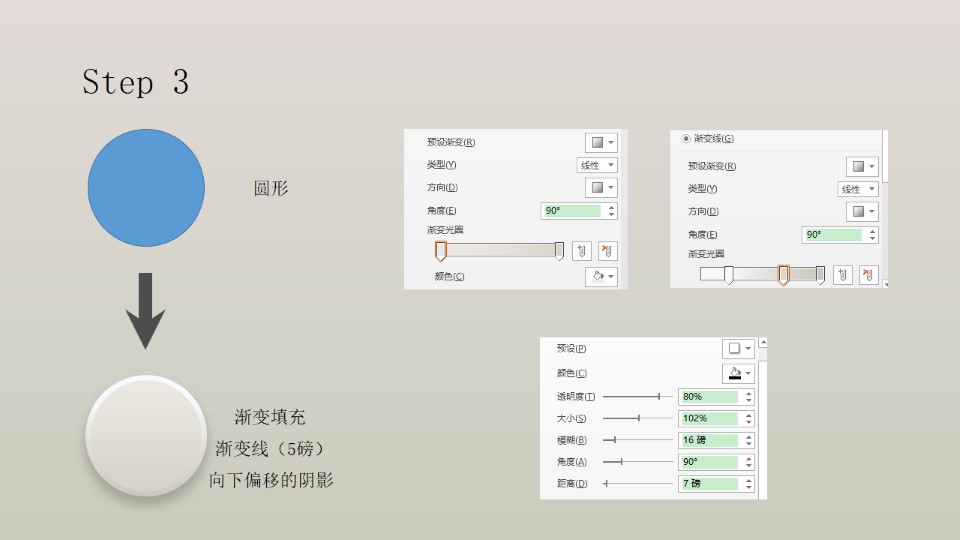
Task: Open 类型(Y) 线性 dropdown in left gradient panel
Action: pos(597,165)
